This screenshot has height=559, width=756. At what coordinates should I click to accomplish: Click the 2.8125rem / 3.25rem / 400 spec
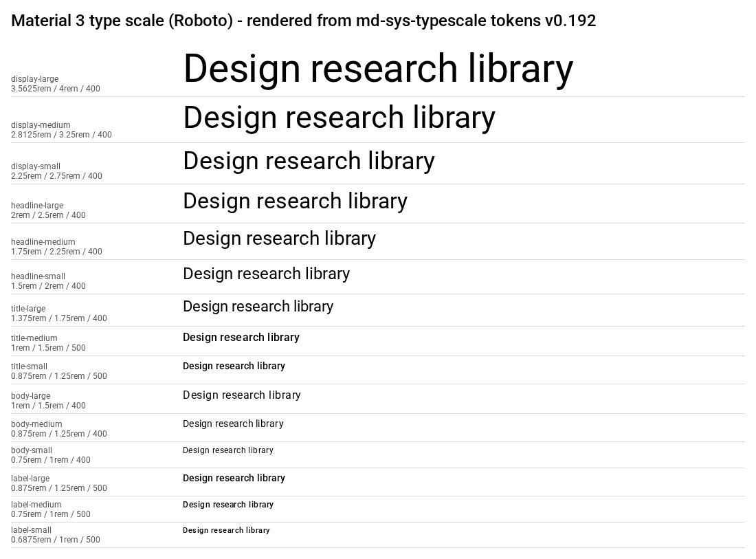(x=61, y=135)
